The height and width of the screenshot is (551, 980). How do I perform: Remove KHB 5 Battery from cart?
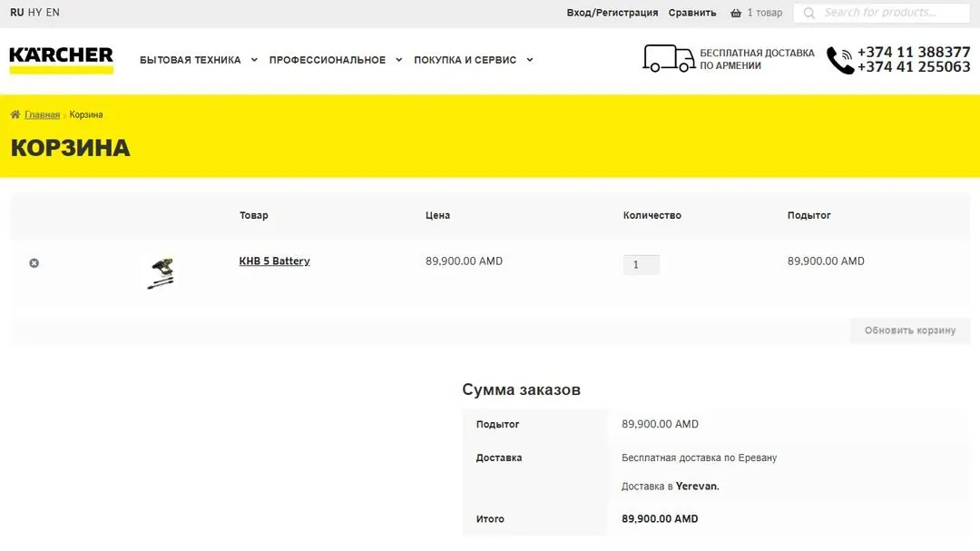tap(34, 263)
